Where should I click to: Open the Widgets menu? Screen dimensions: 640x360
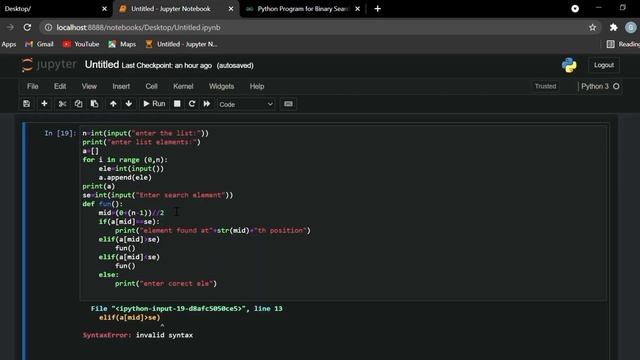coord(221,87)
